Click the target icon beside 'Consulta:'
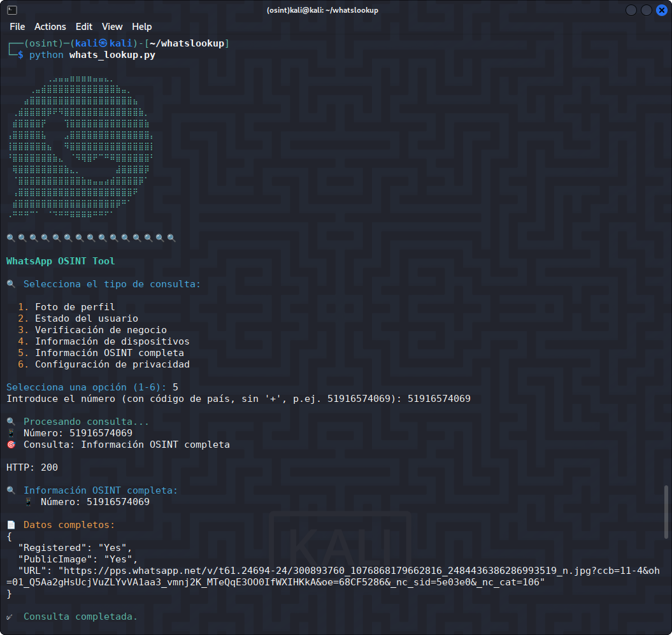The width and height of the screenshot is (672, 635). pos(11,445)
